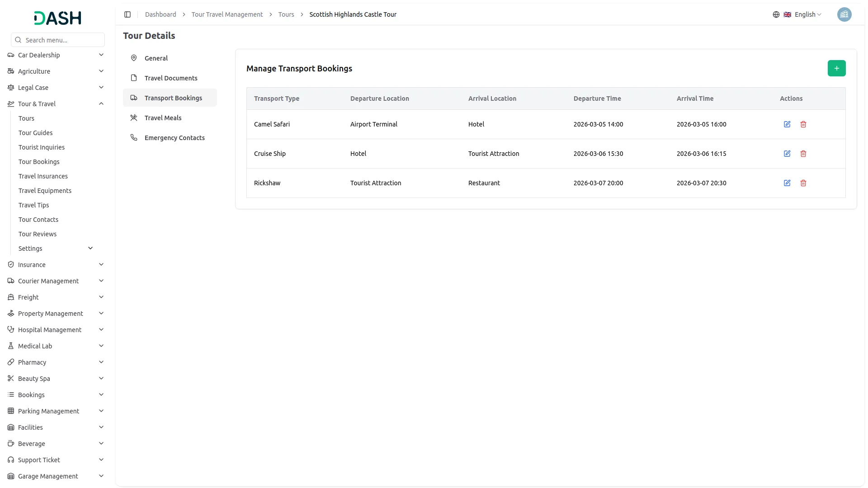
Task: Toggle the sidebar collapse icon
Action: coord(127,14)
